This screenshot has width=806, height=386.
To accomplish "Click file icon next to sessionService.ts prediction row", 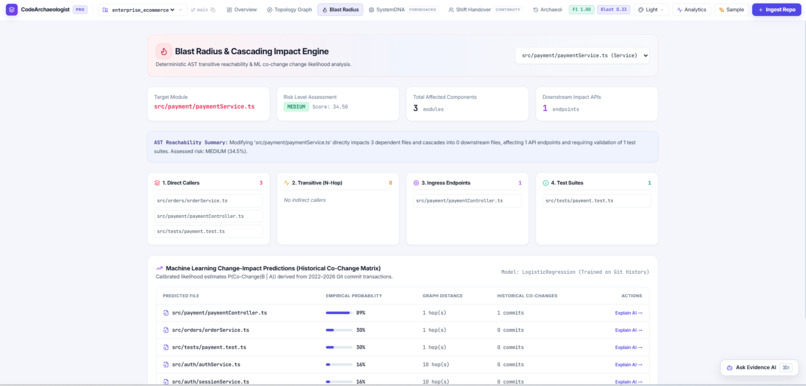I will coord(166,381).
